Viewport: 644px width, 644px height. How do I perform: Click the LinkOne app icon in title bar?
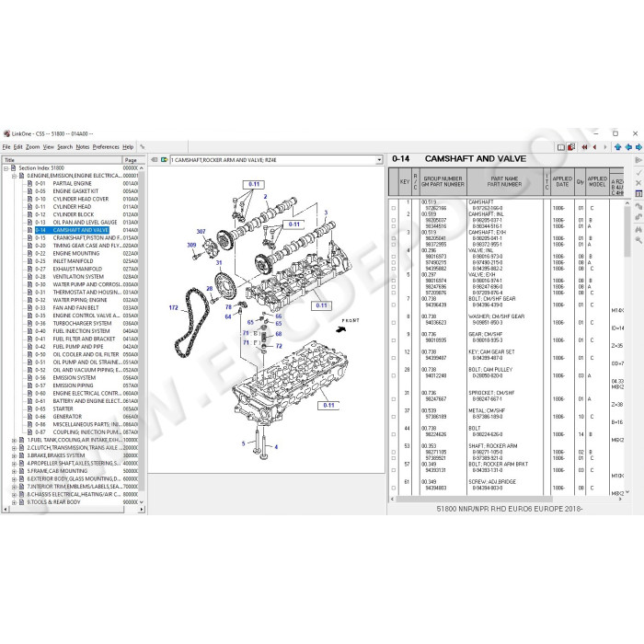6,134
